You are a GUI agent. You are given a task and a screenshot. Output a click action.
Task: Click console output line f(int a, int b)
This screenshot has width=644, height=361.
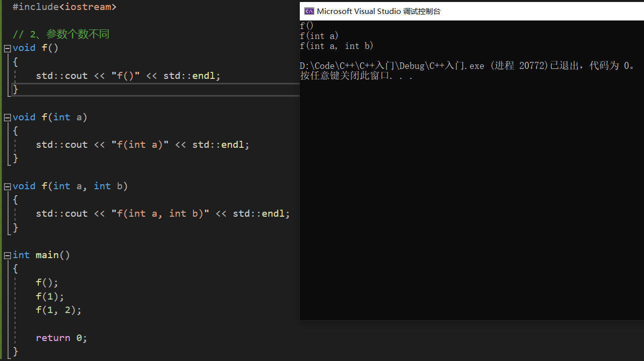tap(337, 46)
